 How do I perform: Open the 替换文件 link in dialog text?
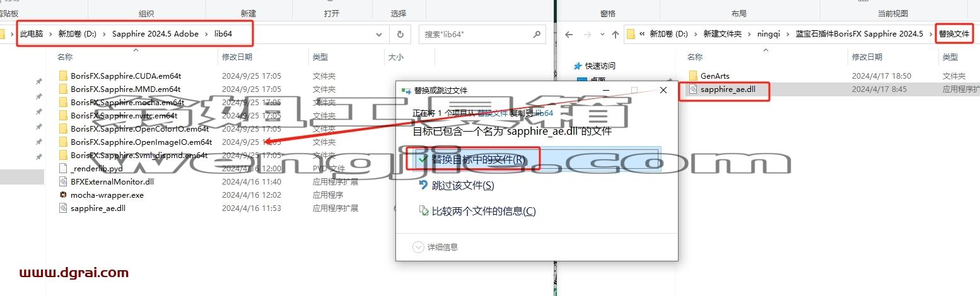tap(493, 113)
